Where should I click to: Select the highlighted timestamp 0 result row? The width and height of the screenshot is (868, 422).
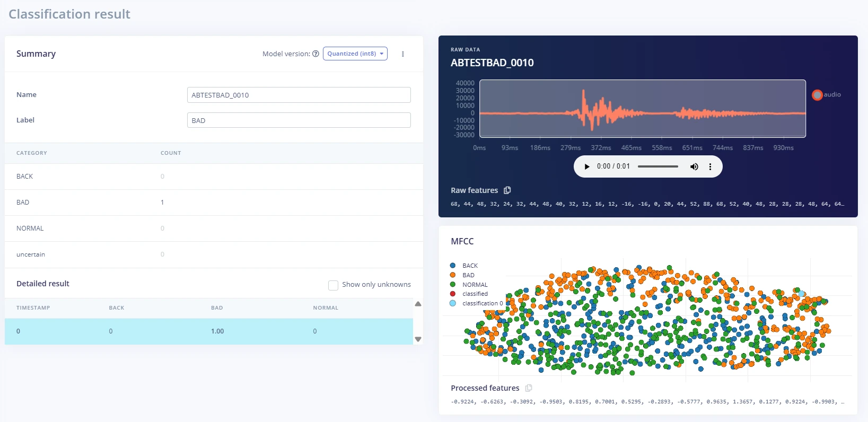(209, 331)
